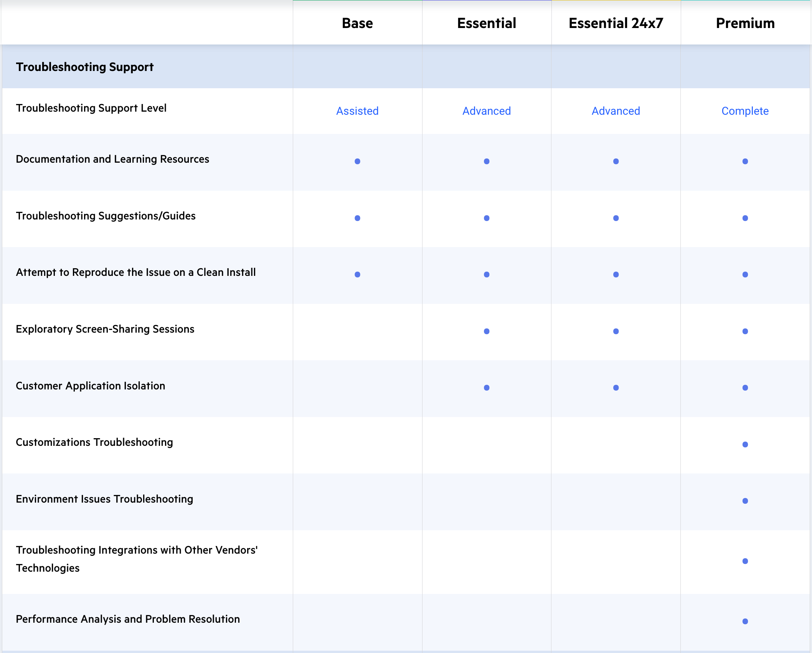Click Essential dot for Customer Application Isolation
The image size is (812, 653).
486,388
